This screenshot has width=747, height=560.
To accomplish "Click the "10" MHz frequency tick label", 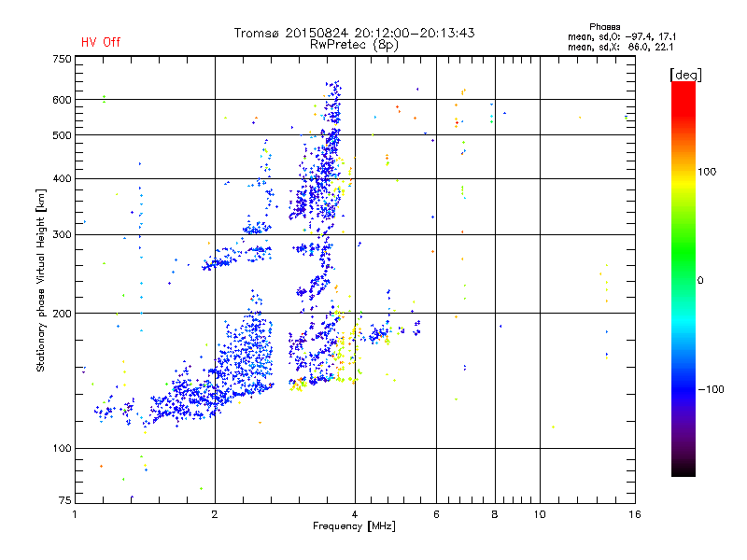I will pos(540,514).
